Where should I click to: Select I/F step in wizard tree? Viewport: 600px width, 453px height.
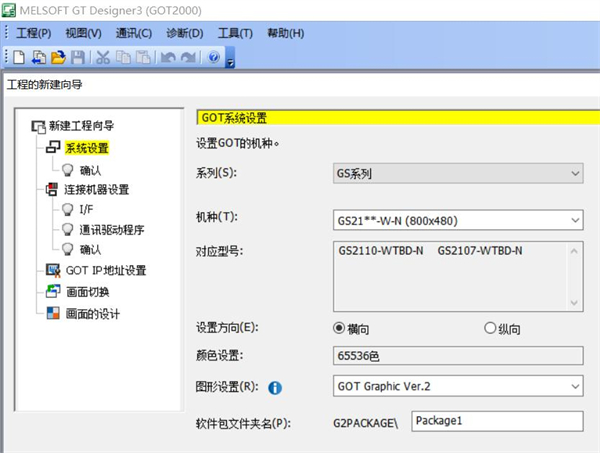pos(86,209)
